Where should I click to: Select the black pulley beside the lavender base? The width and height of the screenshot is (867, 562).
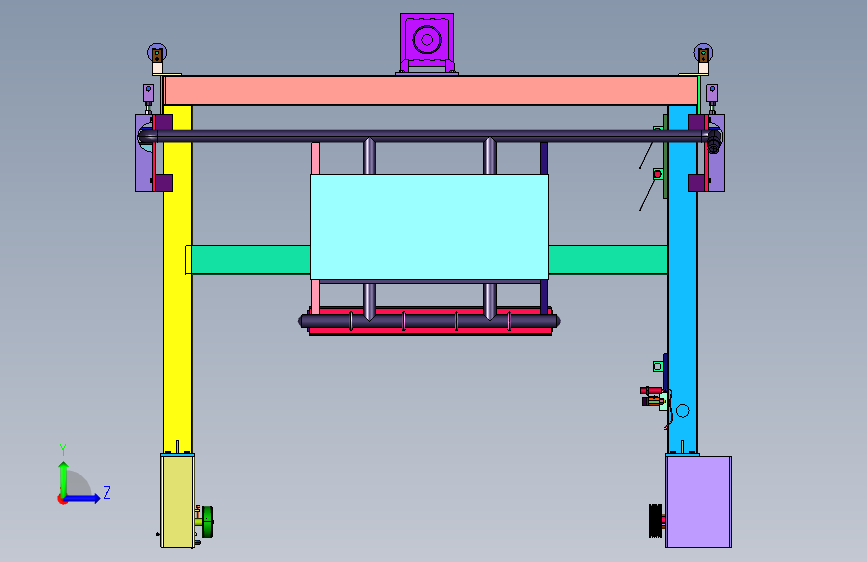[656, 521]
